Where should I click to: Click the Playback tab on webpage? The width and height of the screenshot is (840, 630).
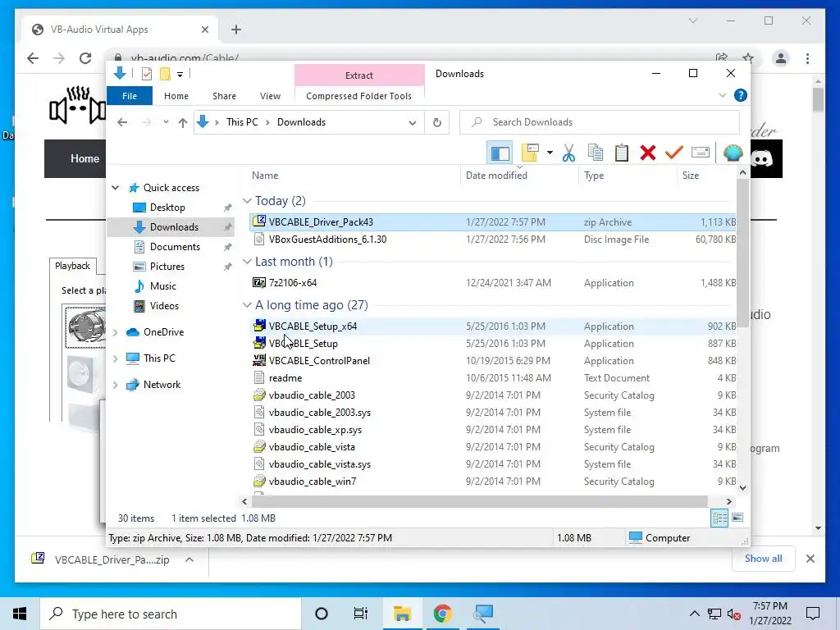tap(72, 266)
